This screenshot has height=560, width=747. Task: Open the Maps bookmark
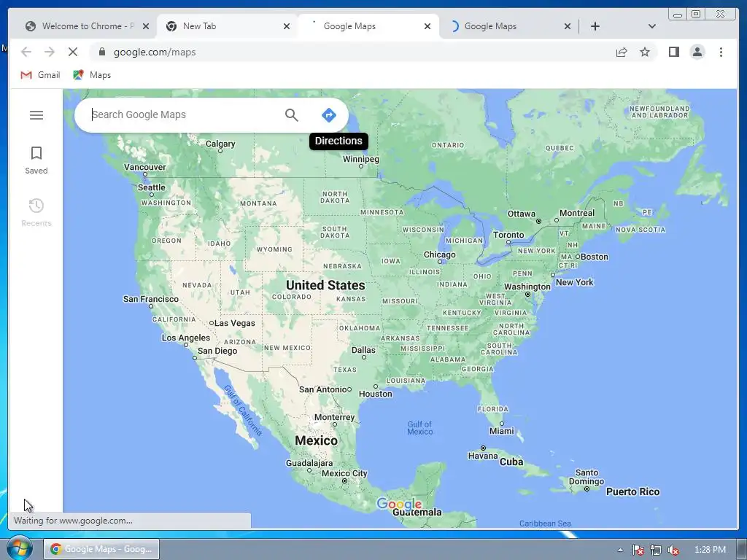tap(92, 75)
